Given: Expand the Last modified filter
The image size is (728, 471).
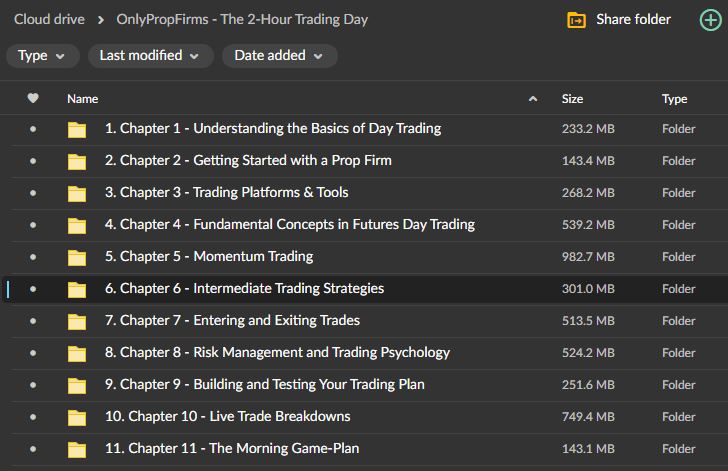Looking at the screenshot, I should pos(149,56).
